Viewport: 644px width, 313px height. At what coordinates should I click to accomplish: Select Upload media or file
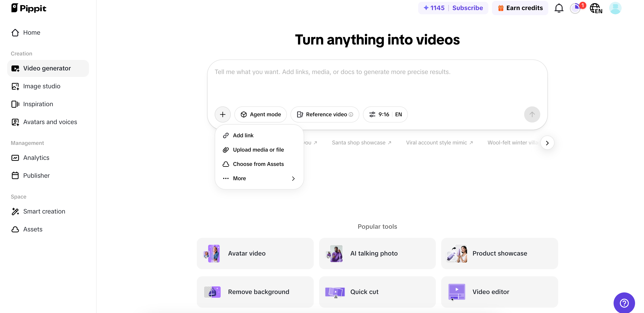pyautogui.click(x=258, y=150)
